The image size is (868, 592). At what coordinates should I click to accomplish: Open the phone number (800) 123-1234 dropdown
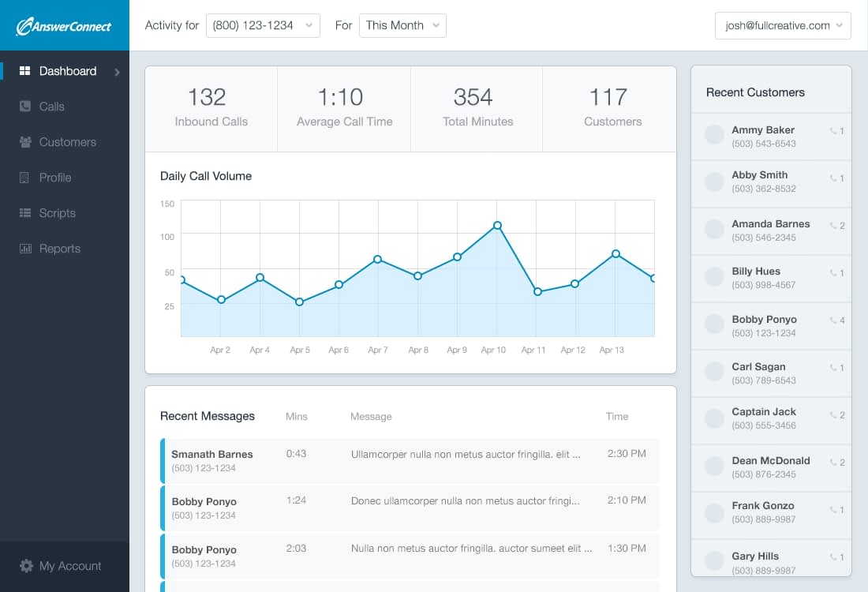coord(263,25)
